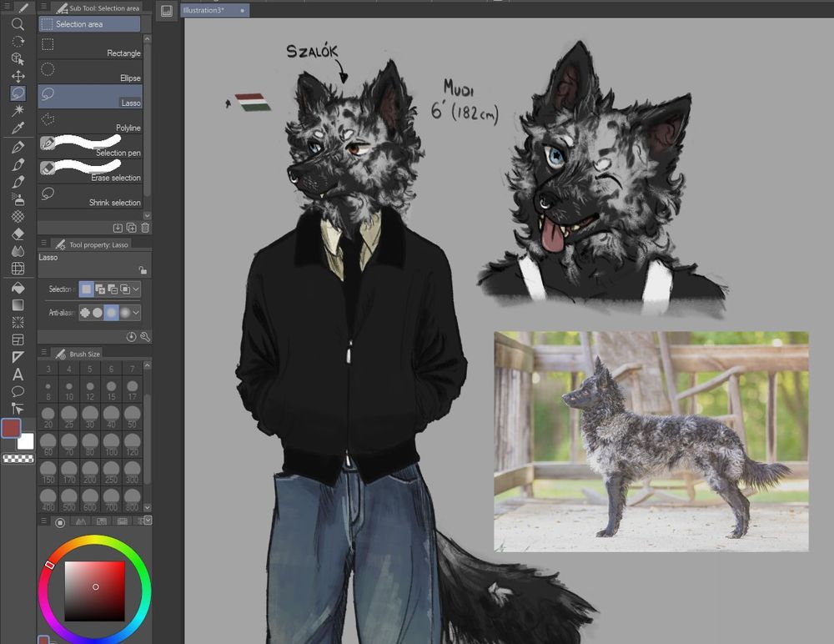Viewport: 834px width, 644px height.
Task: Select the Move layer tool
Action: coord(18,76)
